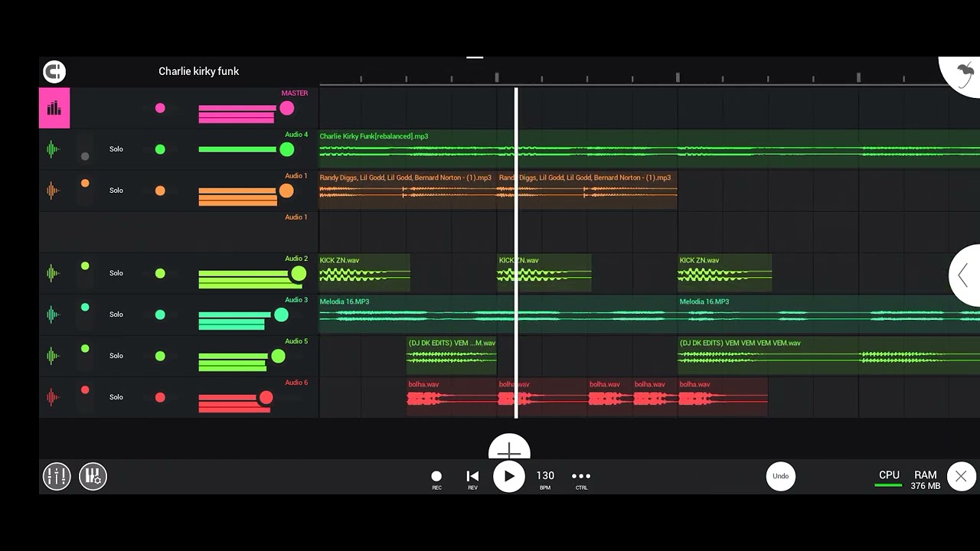Select the Audio 3 waveform track icon
980x551 pixels.
(x=53, y=315)
